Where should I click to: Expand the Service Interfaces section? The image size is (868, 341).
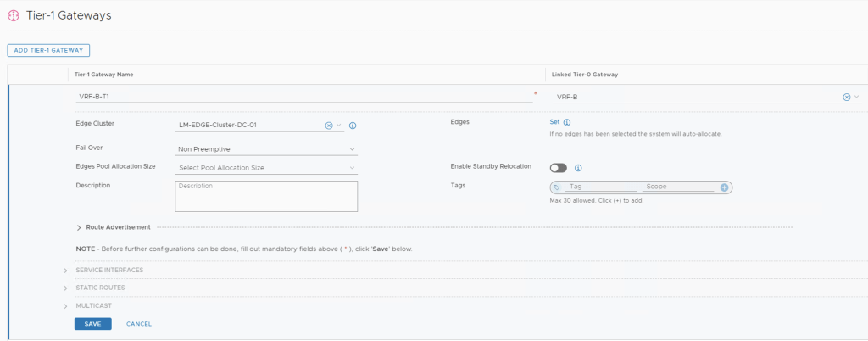[66, 271]
